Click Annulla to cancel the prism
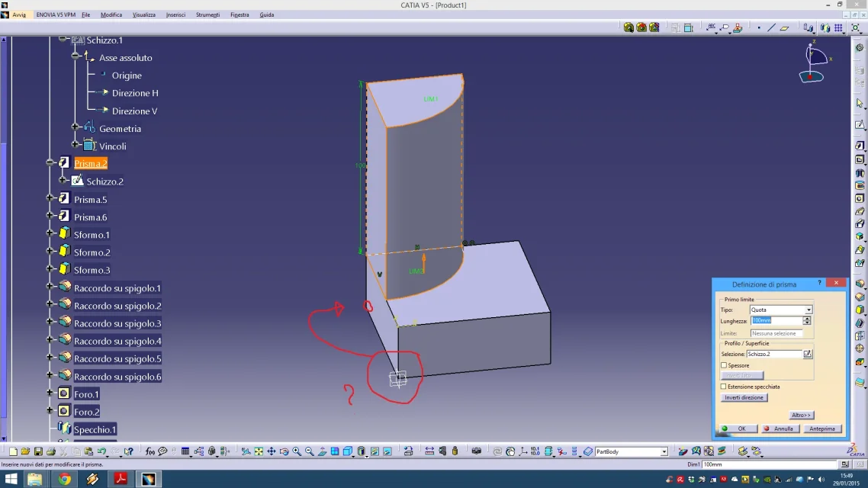 click(x=779, y=429)
